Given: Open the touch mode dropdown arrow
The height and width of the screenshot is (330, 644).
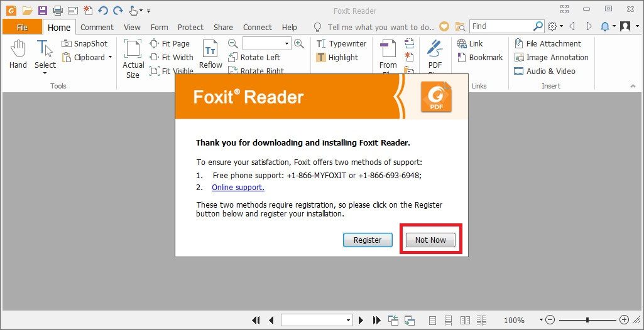Looking at the screenshot, I should click(x=141, y=11).
